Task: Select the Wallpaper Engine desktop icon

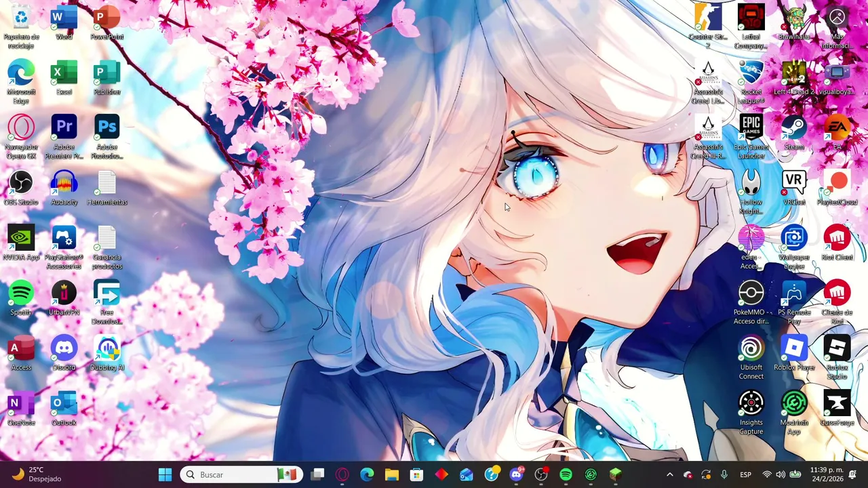Action: tap(793, 247)
